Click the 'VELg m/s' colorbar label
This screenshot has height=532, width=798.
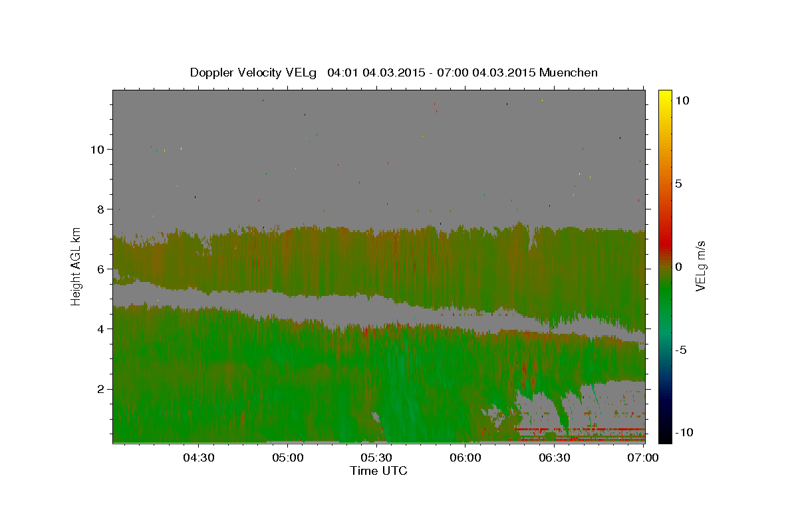click(700, 266)
